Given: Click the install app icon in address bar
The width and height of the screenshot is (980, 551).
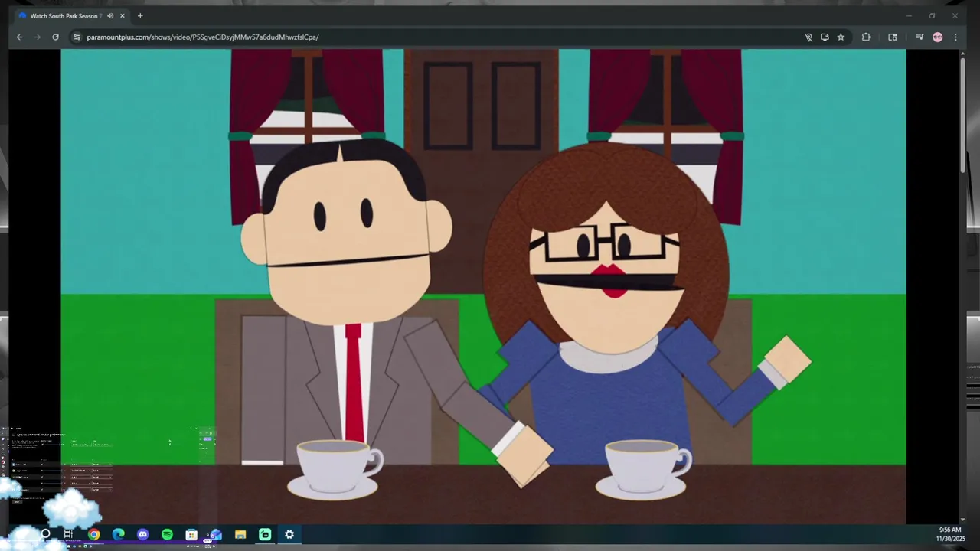Looking at the screenshot, I should pyautogui.click(x=825, y=37).
